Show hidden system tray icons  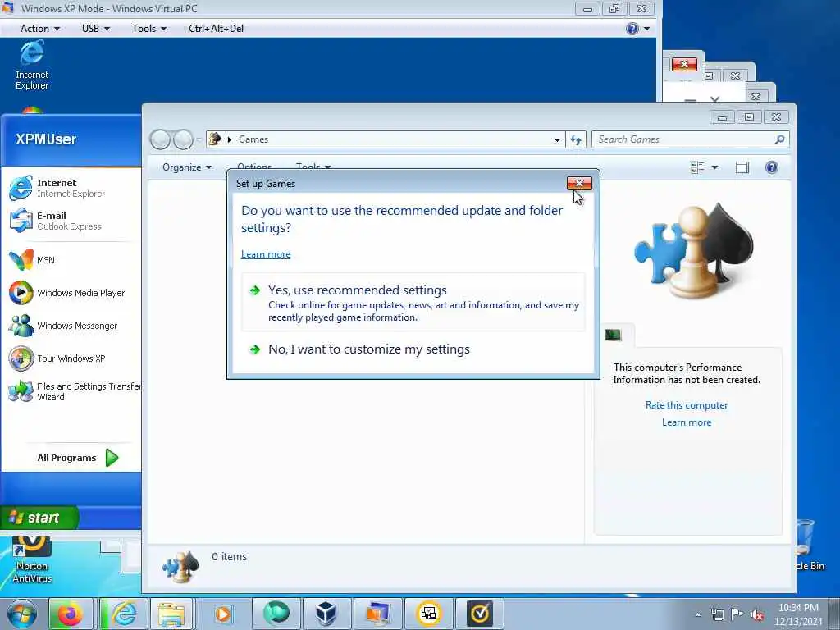tap(697, 614)
